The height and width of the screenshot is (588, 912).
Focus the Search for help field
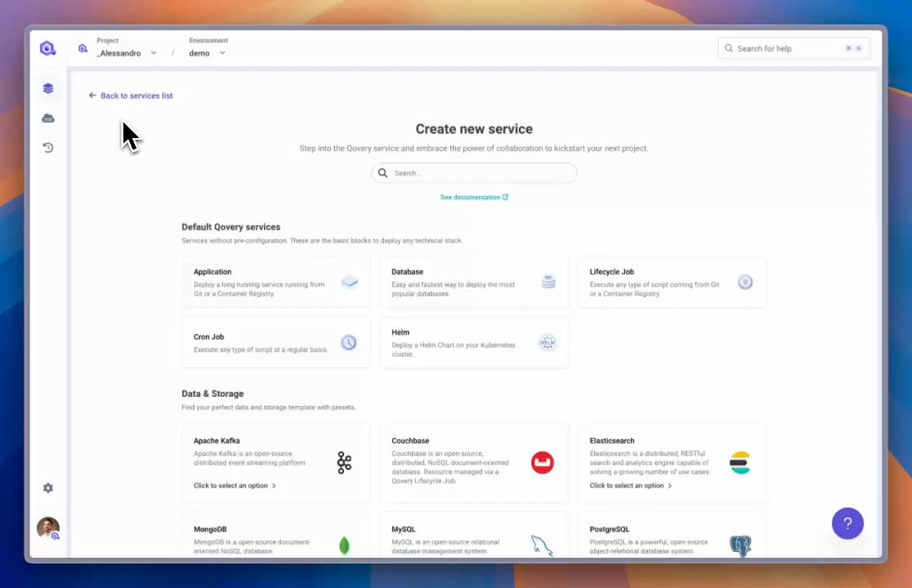(x=794, y=48)
